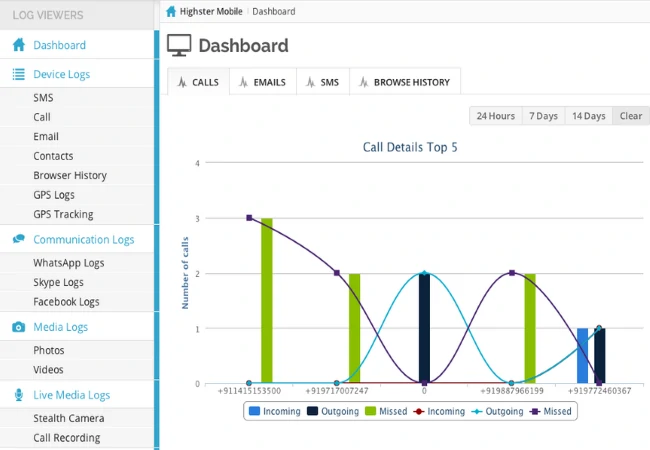Screen dimensions: 650x450
Task: Select the 7 Days filter button
Action: pyautogui.click(x=543, y=116)
